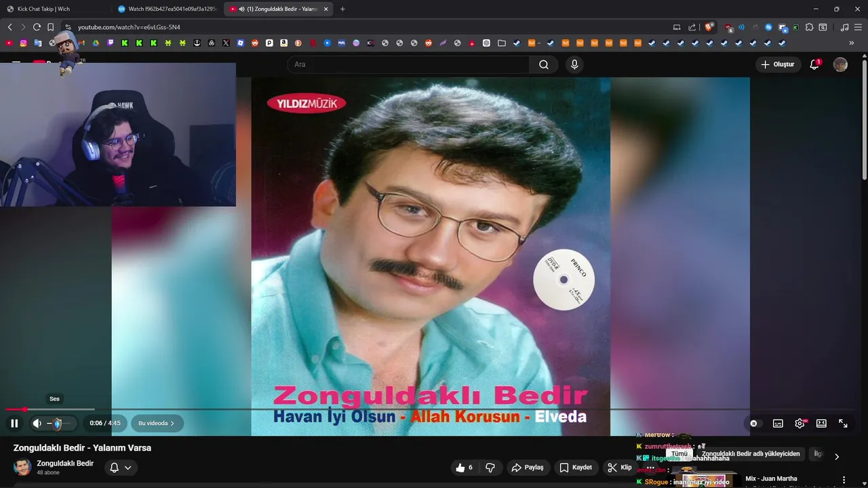Dislike the video with thumbs down
868x488 pixels.
[x=490, y=468]
